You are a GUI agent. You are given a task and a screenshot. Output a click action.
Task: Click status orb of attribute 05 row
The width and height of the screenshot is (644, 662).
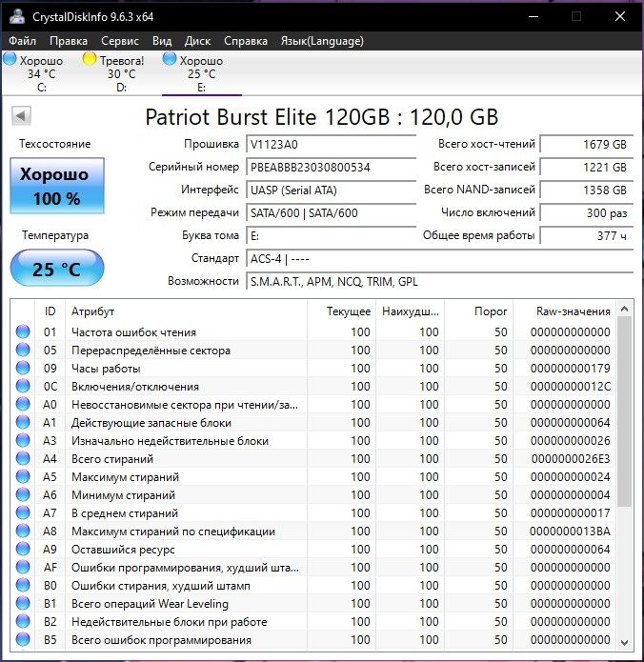[x=23, y=350]
